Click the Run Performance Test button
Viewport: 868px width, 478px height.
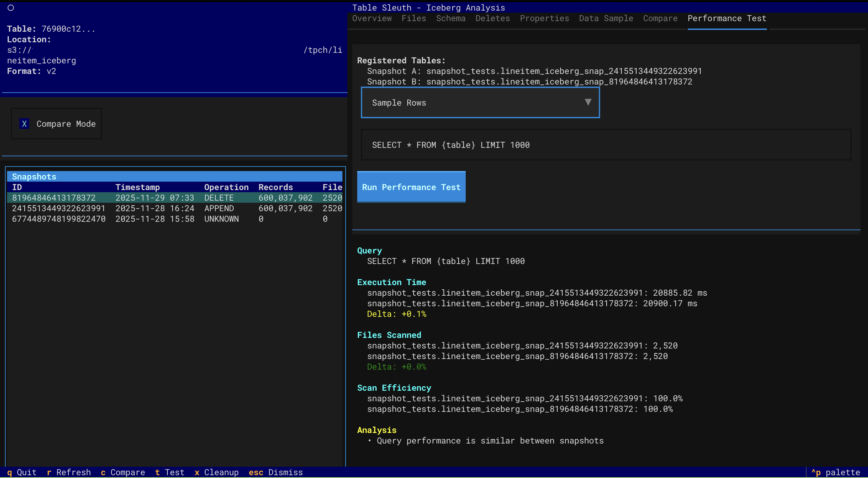click(411, 187)
